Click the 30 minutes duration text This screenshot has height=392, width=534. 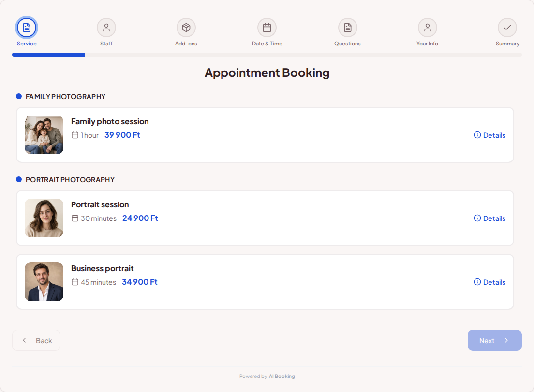coord(98,218)
